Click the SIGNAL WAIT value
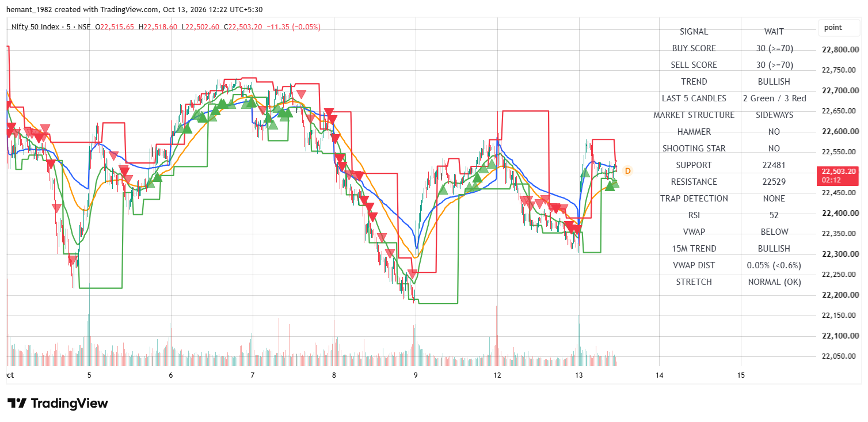 click(774, 32)
